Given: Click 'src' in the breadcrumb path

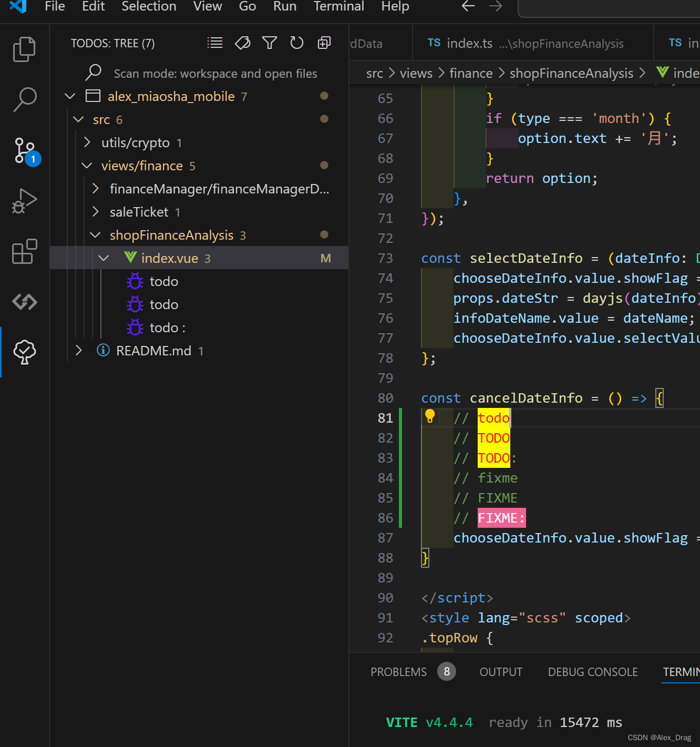Looking at the screenshot, I should pos(375,74).
